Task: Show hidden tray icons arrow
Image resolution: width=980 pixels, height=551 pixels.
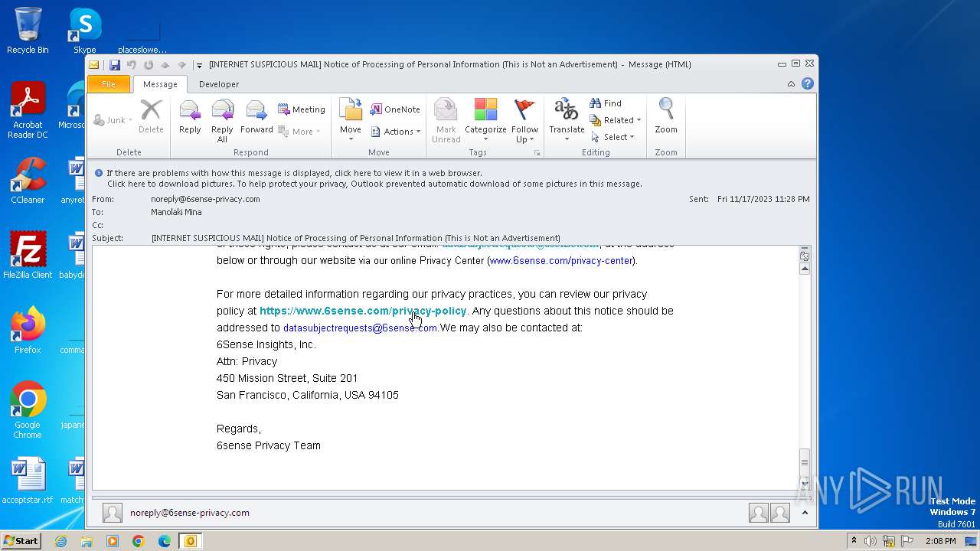Action: point(854,541)
